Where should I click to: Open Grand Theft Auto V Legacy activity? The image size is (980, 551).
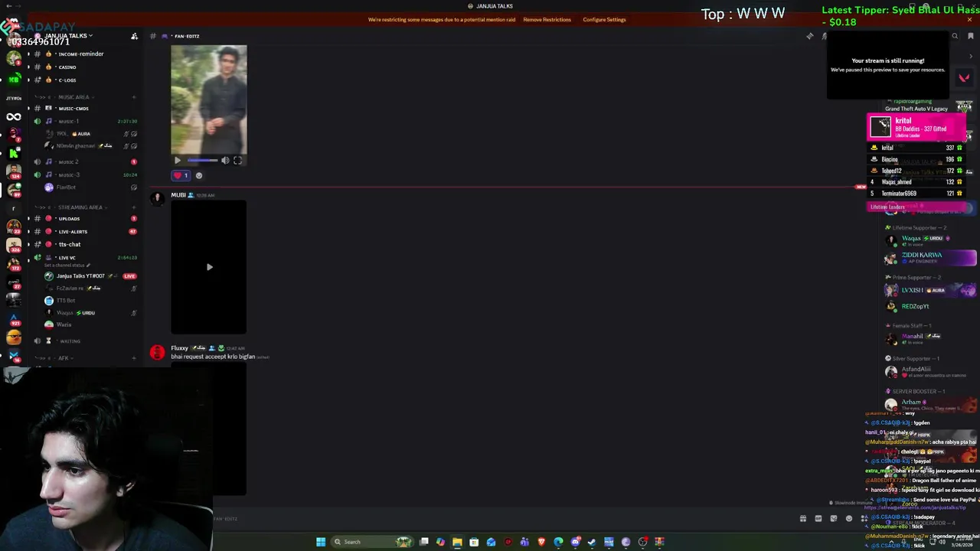point(916,109)
